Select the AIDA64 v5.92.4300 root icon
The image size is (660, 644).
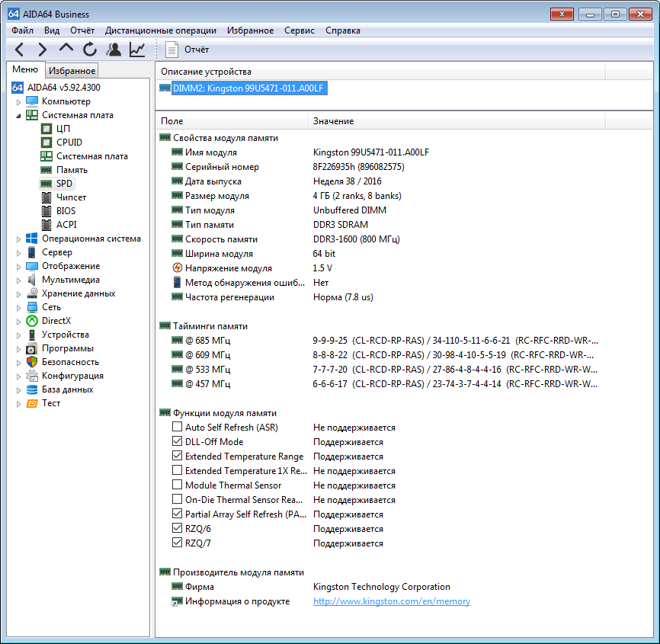click(x=18, y=88)
